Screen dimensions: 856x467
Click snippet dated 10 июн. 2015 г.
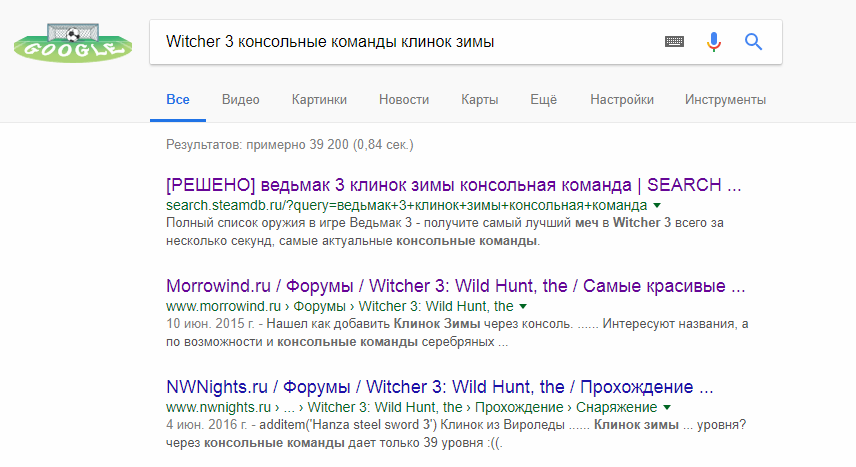(x=457, y=333)
